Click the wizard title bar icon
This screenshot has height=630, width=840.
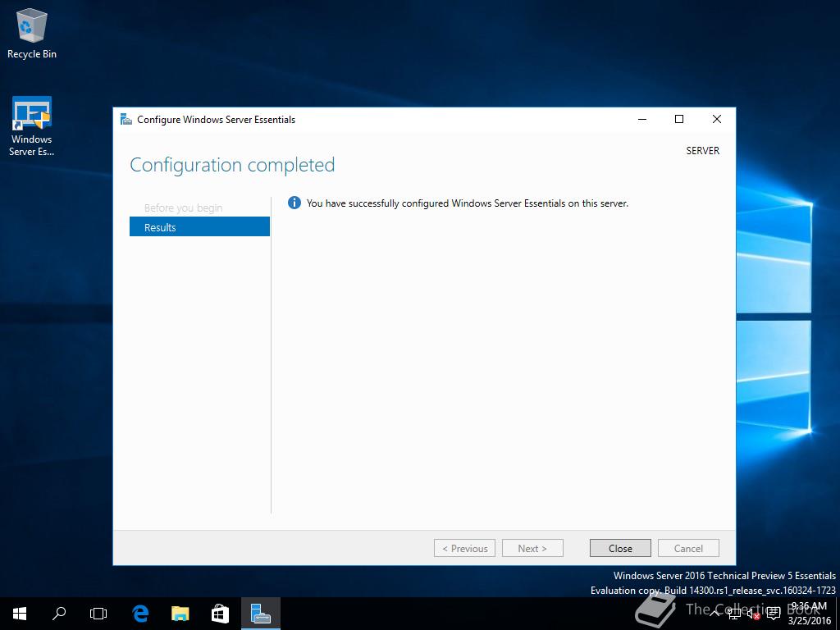pyautogui.click(x=126, y=120)
